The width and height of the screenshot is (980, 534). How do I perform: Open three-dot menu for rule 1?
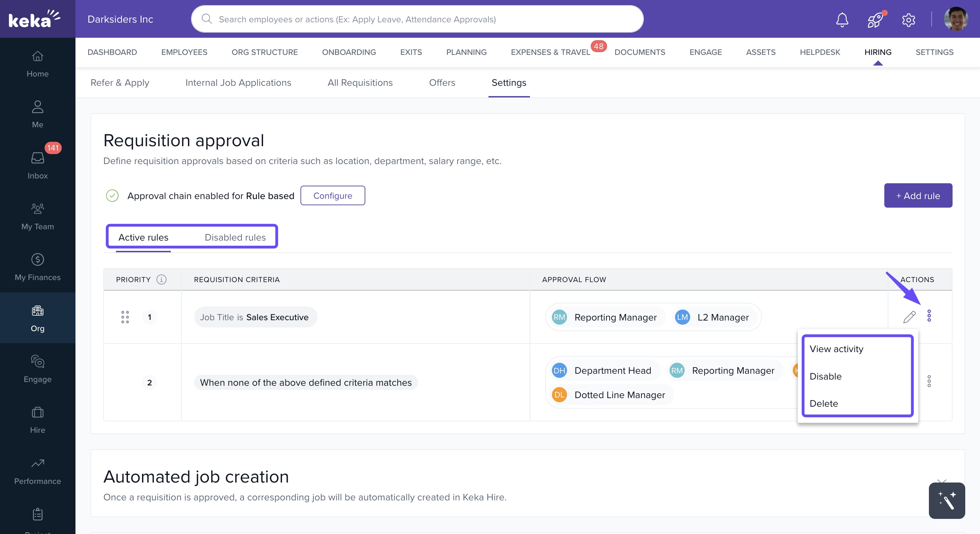tap(929, 316)
